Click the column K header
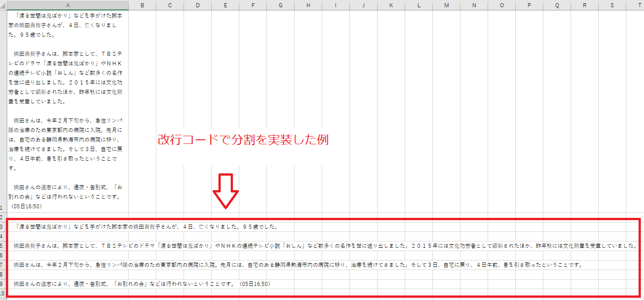 (391, 5)
